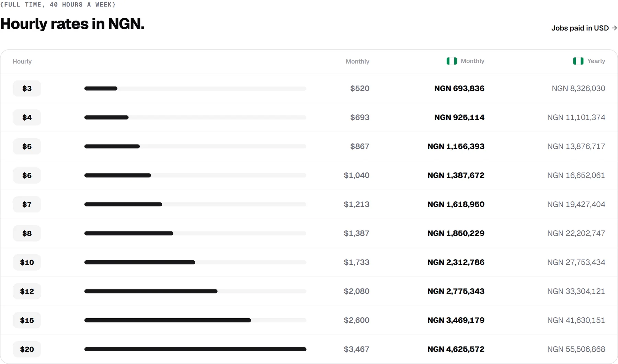Screen dimensions: 618x364
Task: Click the $8 hourly rate badge
Action: (x=27, y=233)
